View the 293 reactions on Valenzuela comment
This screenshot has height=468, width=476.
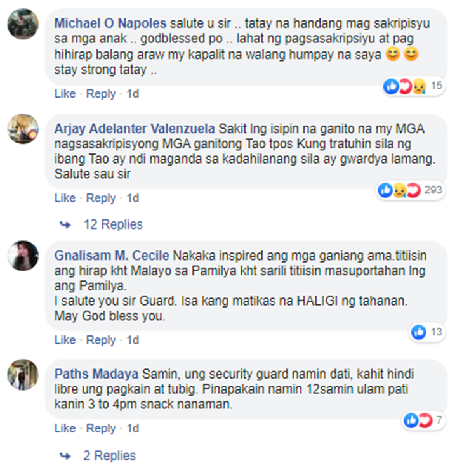coord(410,190)
